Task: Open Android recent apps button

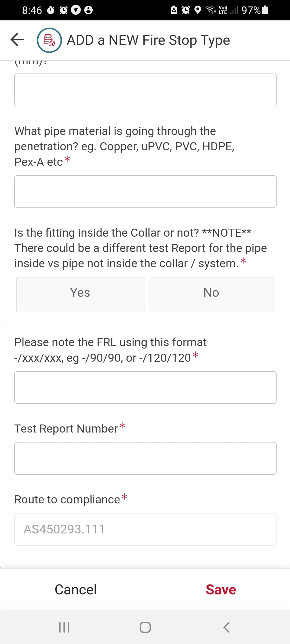Action: click(x=64, y=627)
